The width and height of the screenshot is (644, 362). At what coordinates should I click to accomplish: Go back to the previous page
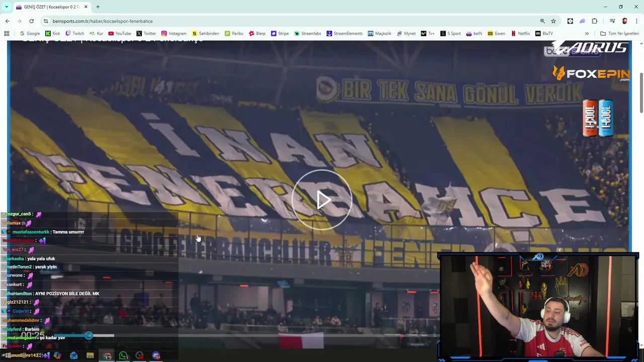click(7, 21)
